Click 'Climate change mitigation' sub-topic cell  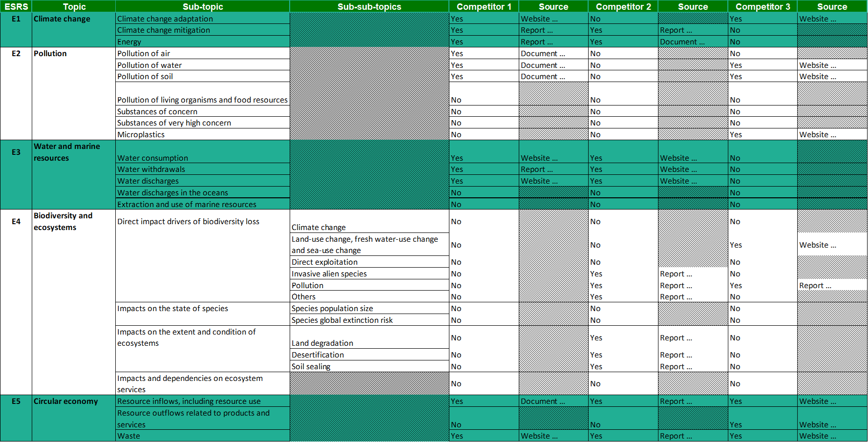point(203,30)
